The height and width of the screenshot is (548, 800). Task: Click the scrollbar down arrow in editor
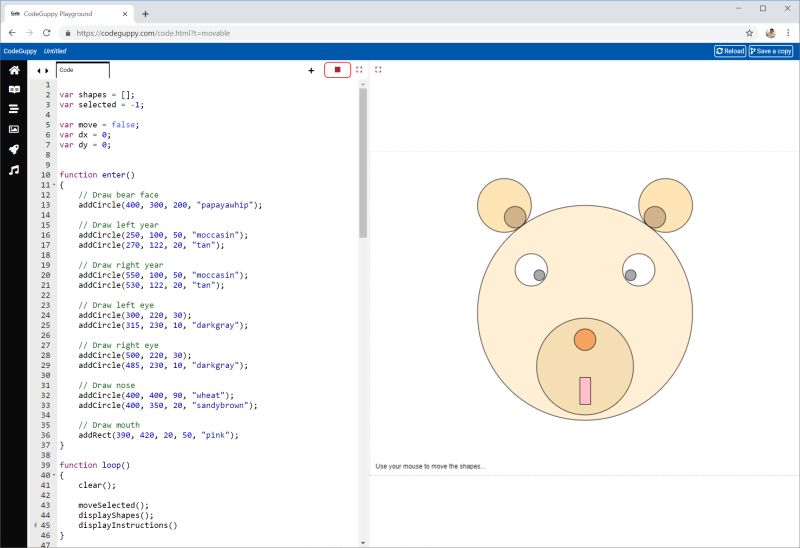[x=363, y=543]
